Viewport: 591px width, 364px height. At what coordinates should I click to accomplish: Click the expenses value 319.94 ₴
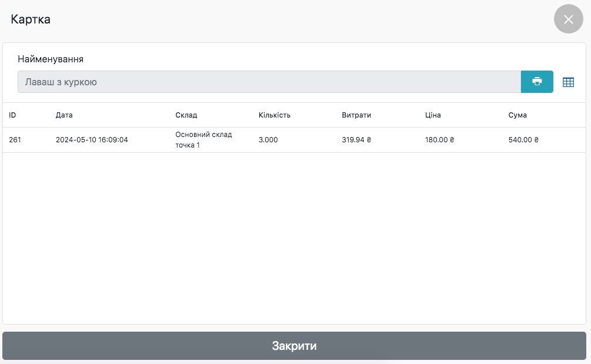(x=357, y=140)
